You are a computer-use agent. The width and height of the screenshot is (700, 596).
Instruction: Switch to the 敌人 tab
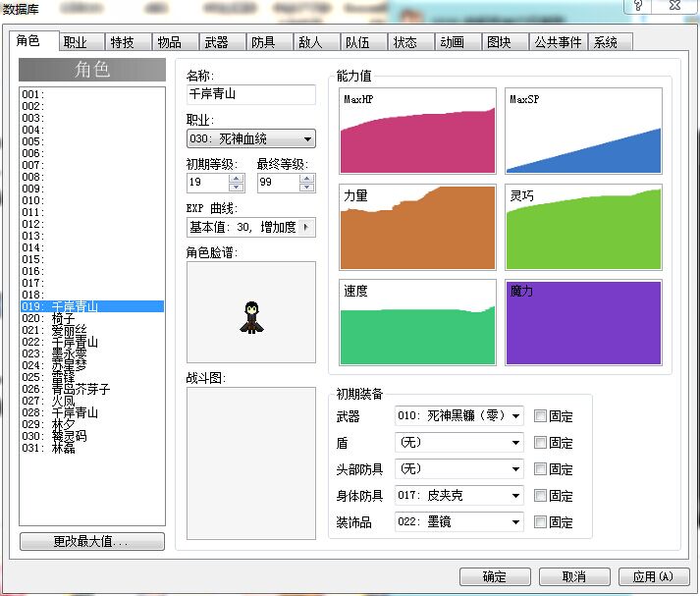point(317,42)
